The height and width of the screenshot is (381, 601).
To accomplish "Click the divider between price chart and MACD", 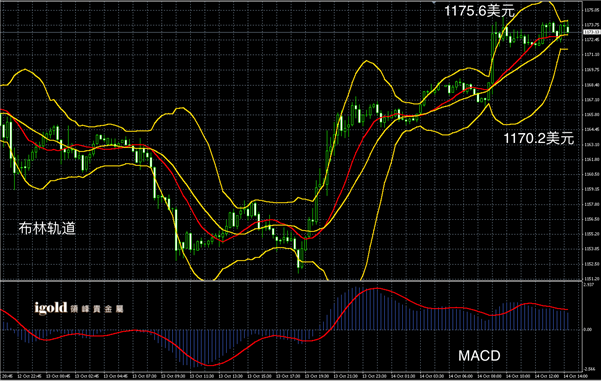I will (291, 281).
